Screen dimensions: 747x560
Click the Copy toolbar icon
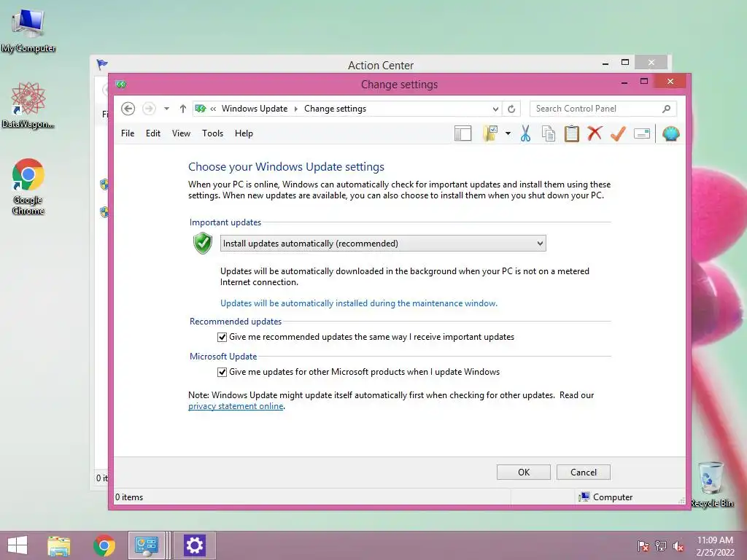tap(549, 134)
